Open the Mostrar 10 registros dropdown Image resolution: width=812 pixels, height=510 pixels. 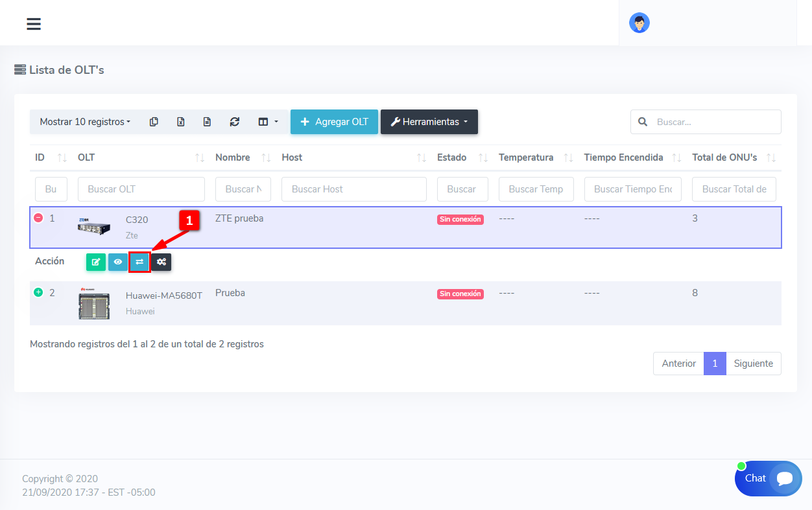coord(85,122)
